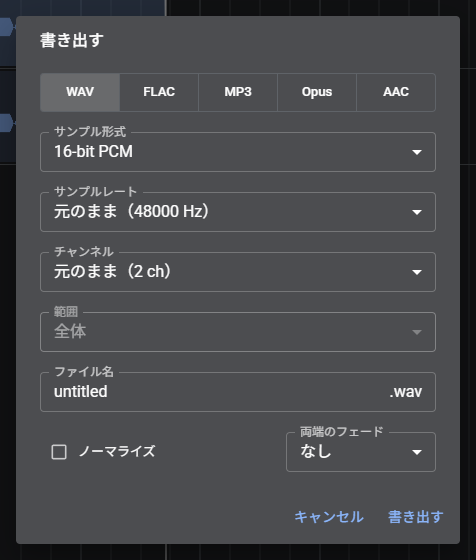Viewport: 476px width, 560px height.
Task: Click the ノーマライズ label text
Action: [x=117, y=451]
